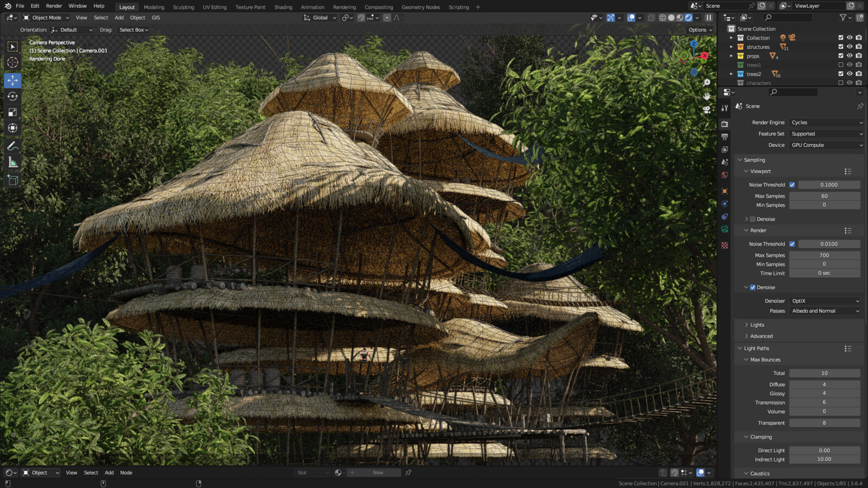The width and height of the screenshot is (868, 488).
Task: Click the New material button in shader editor
Action: tap(378, 472)
